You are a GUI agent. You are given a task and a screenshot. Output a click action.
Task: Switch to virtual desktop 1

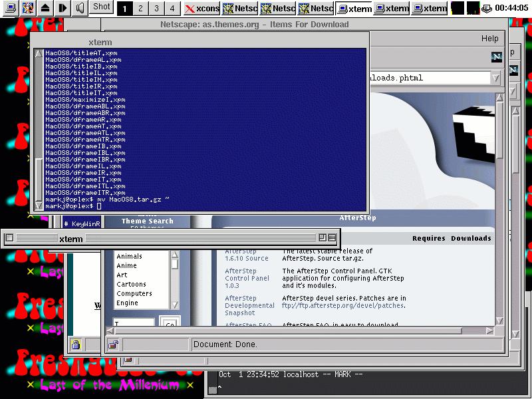point(124,9)
